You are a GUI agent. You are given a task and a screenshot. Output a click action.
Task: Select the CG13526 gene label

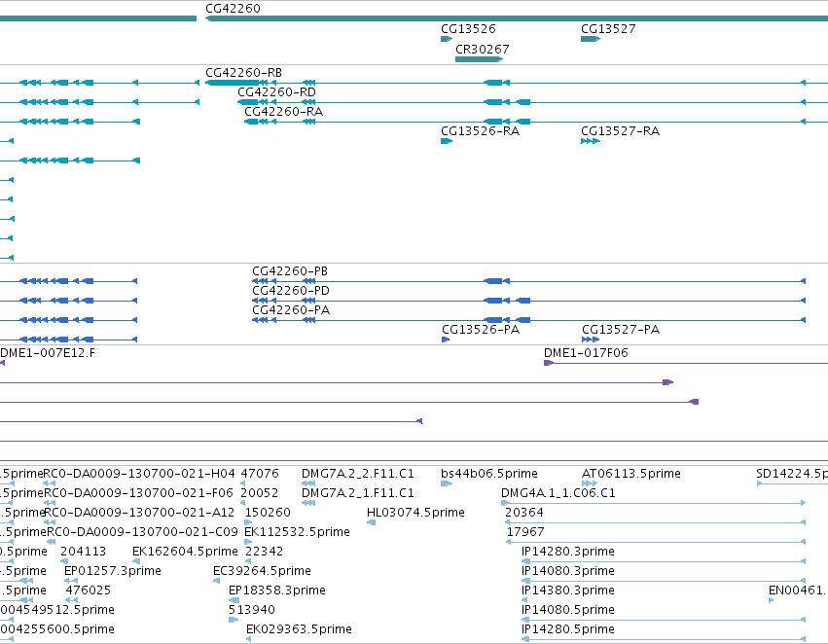coord(468,29)
